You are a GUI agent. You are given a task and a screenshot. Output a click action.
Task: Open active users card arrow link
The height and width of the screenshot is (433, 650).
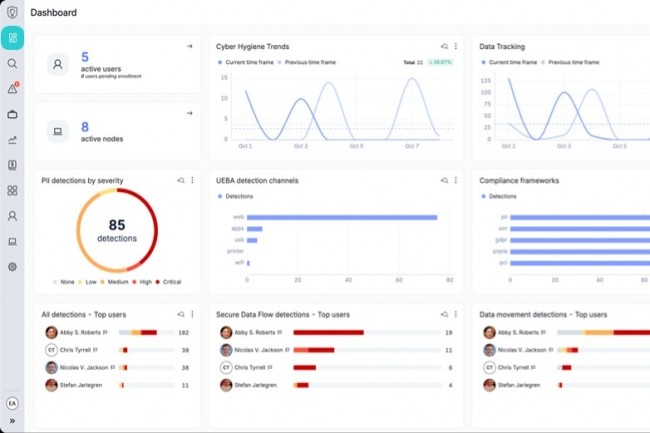point(189,46)
